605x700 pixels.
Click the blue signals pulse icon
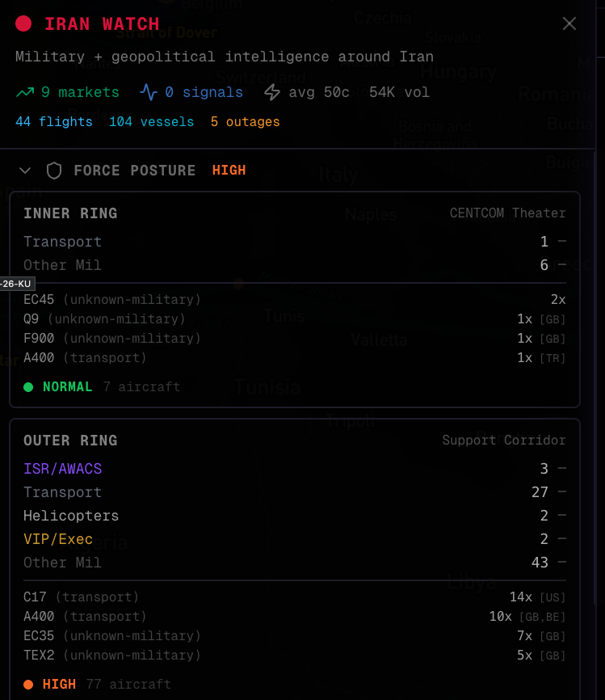148,92
